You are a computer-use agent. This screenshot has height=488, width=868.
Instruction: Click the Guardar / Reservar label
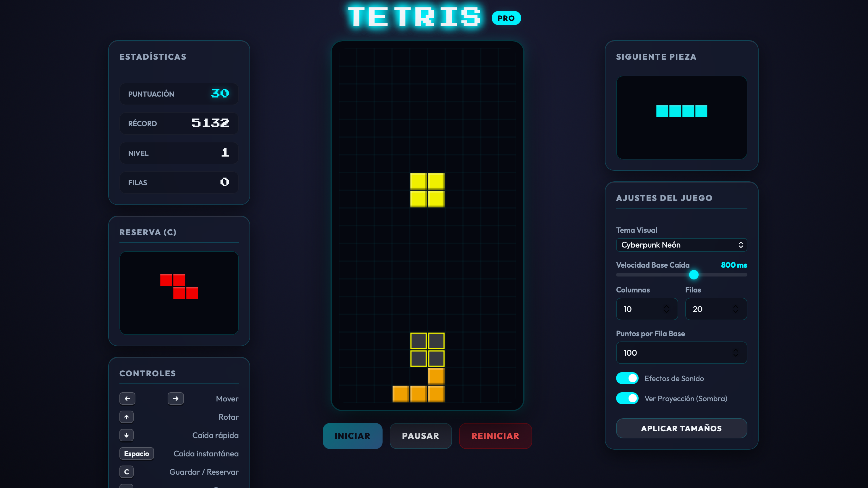[204, 472]
